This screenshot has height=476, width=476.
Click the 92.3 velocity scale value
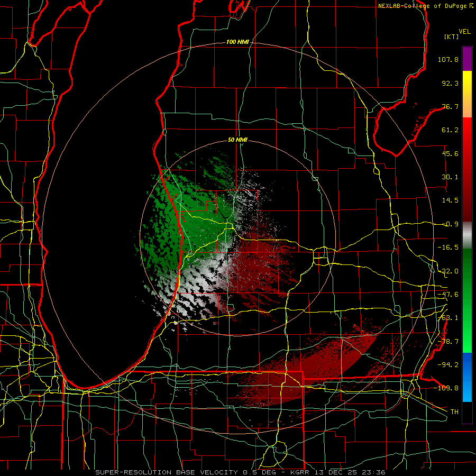click(450, 83)
